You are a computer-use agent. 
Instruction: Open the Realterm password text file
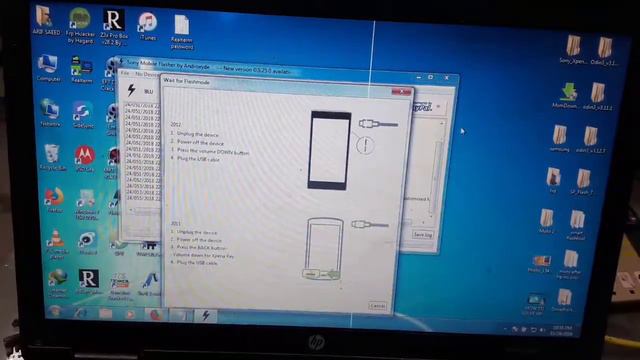point(182,32)
